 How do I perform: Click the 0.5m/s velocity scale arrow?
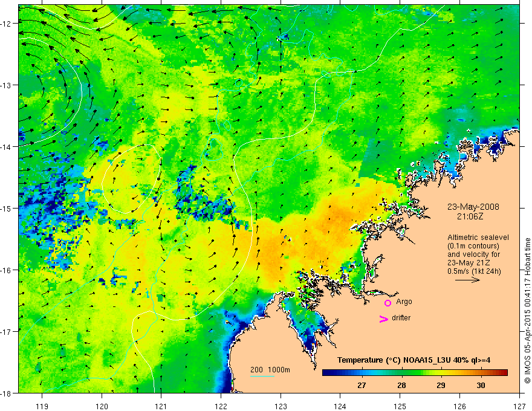click(x=467, y=280)
